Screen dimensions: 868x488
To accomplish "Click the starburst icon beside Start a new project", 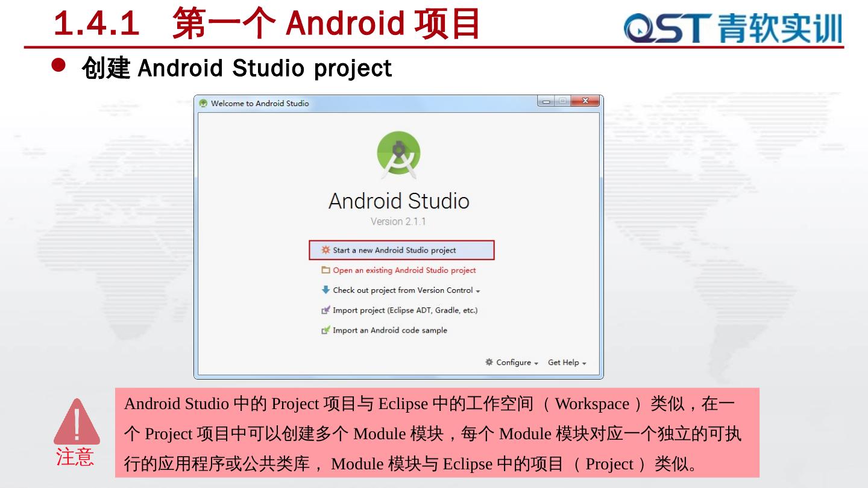I will (325, 250).
